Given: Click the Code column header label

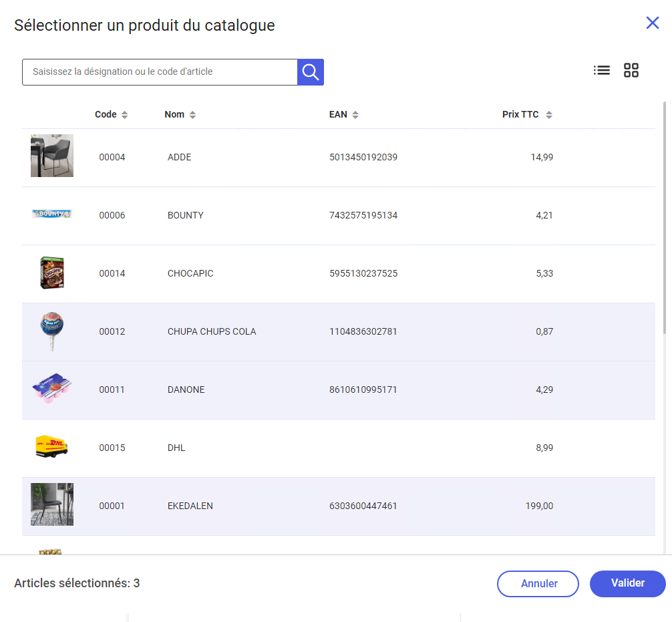Looking at the screenshot, I should click(106, 114).
